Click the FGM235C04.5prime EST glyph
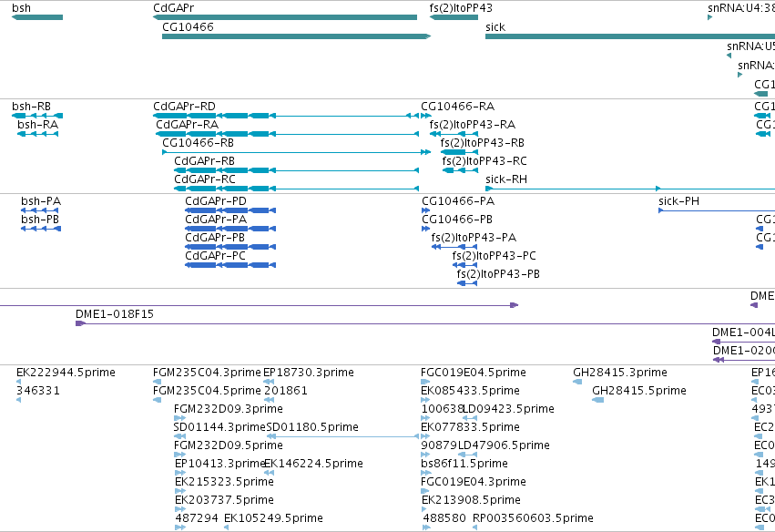Viewport: 775px width, 532px height. 158,400
